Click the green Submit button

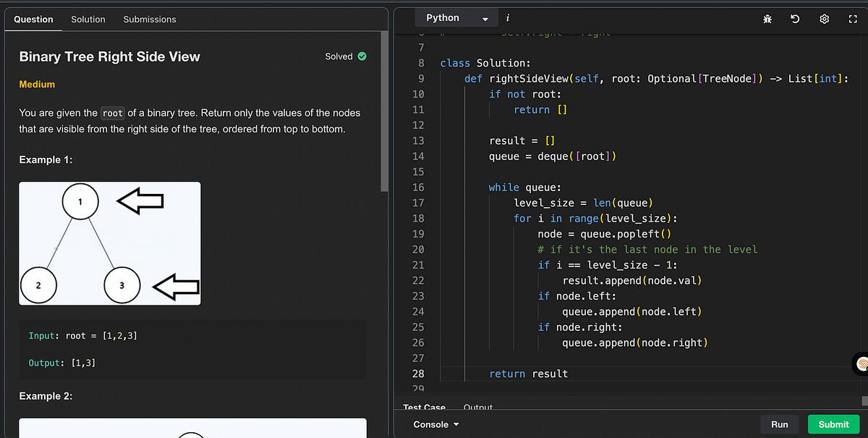point(833,424)
